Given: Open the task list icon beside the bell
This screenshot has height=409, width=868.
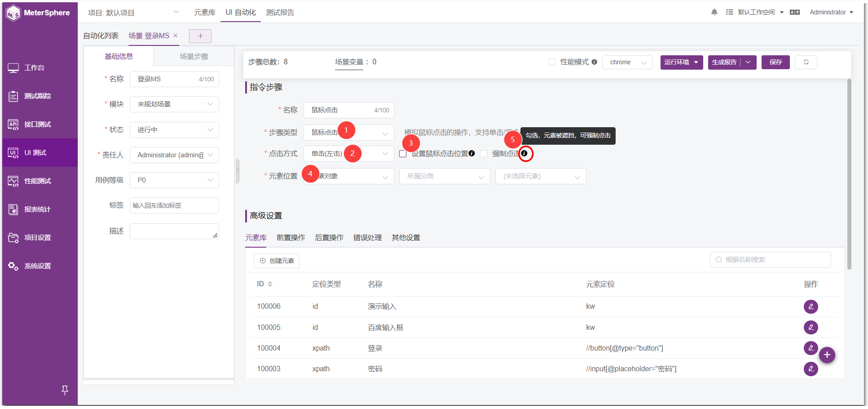Looking at the screenshot, I should click(729, 12).
